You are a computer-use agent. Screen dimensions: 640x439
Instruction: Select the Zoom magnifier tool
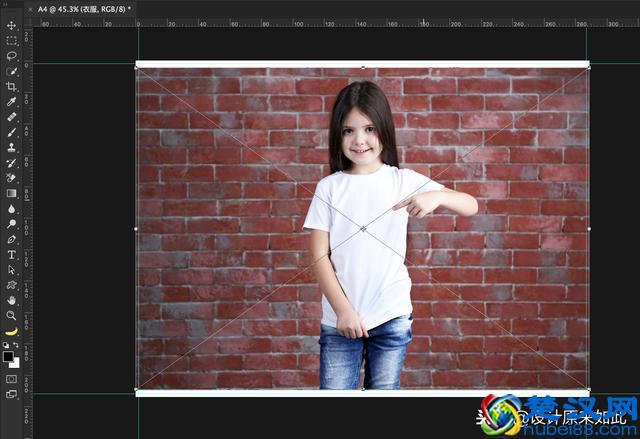11,315
